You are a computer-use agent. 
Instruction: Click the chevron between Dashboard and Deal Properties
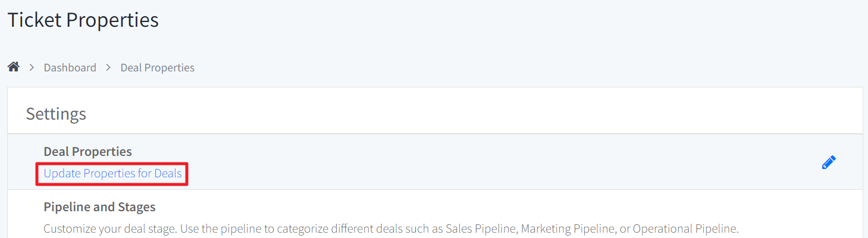(x=108, y=68)
